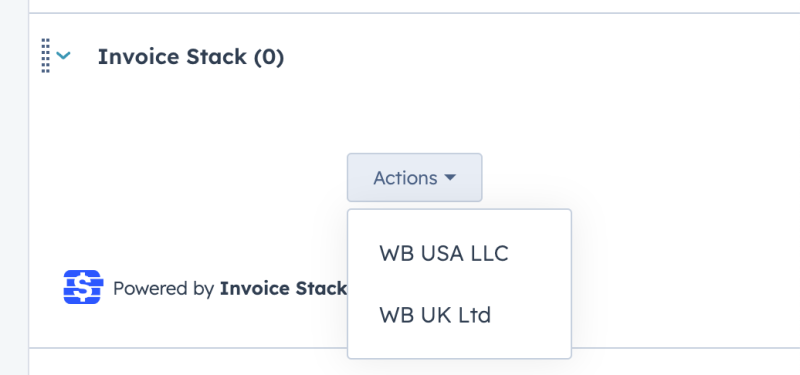Click the Powered by Invoice Stack text
Screen dimensions: 800x375
(x=230, y=288)
